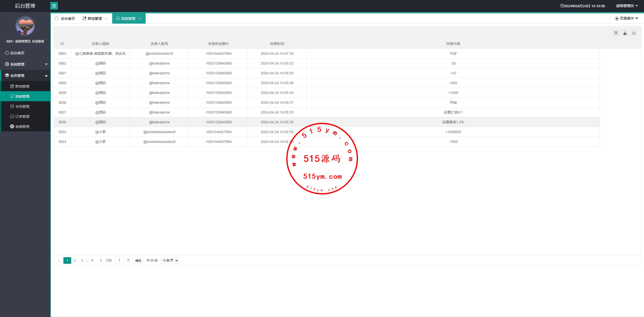
Task: Open 后台首页 in the sidebar
Action: click(x=17, y=53)
